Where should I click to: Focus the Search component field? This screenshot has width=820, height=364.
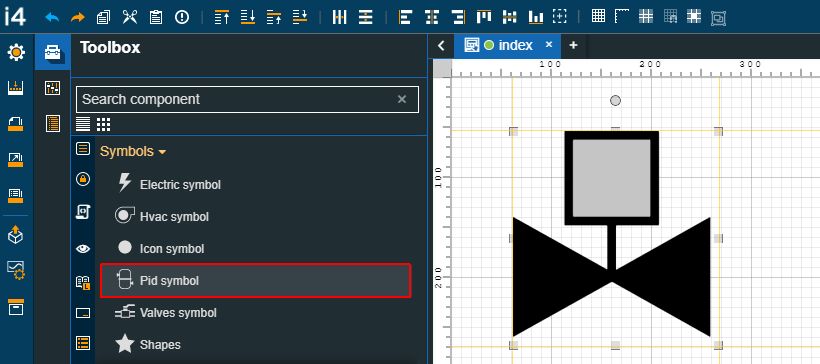coord(247,99)
